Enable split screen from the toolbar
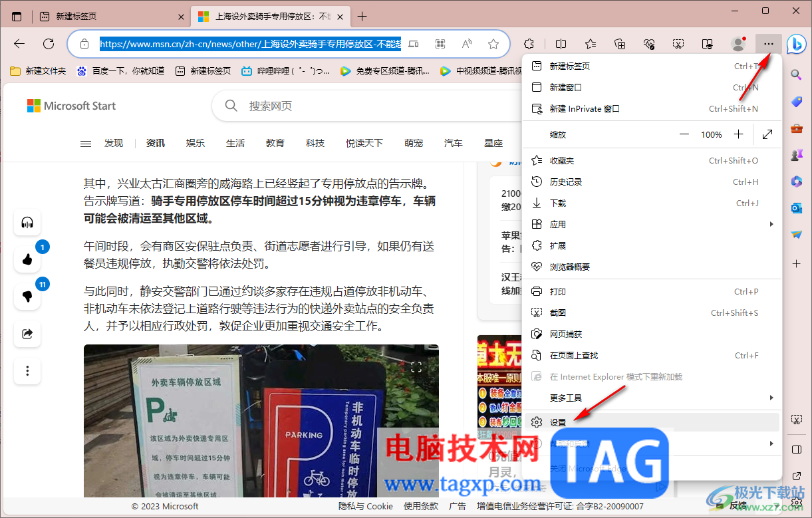Viewport: 812px width, 518px height. pos(561,44)
